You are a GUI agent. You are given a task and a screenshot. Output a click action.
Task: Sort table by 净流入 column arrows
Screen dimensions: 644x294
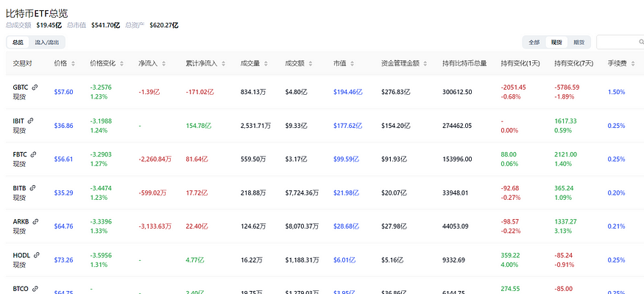click(163, 63)
